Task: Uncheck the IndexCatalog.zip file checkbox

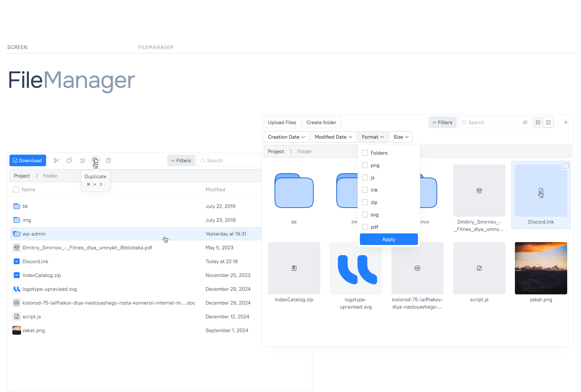Action: tap(17, 275)
